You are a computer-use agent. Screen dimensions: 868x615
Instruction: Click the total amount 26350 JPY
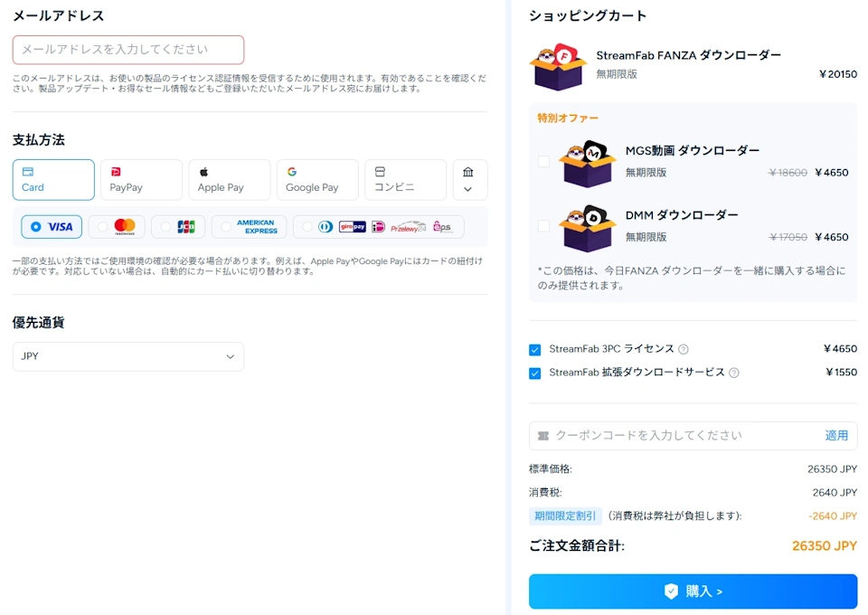825,546
